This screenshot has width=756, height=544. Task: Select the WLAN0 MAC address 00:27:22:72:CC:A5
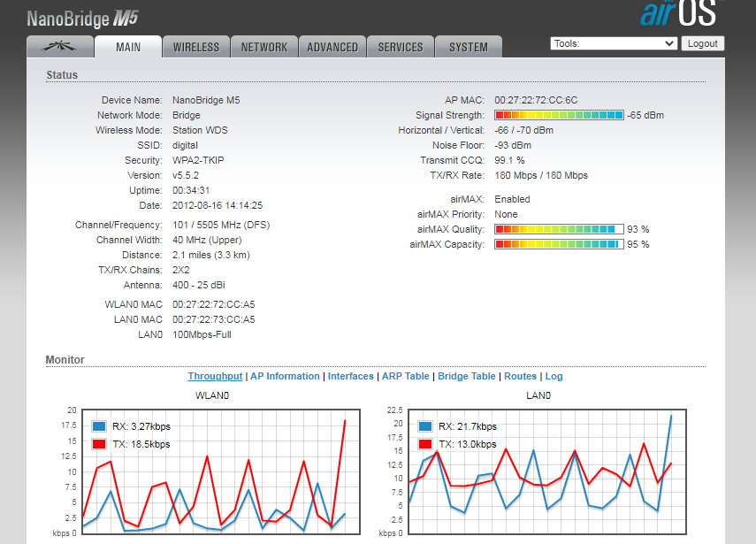point(214,304)
